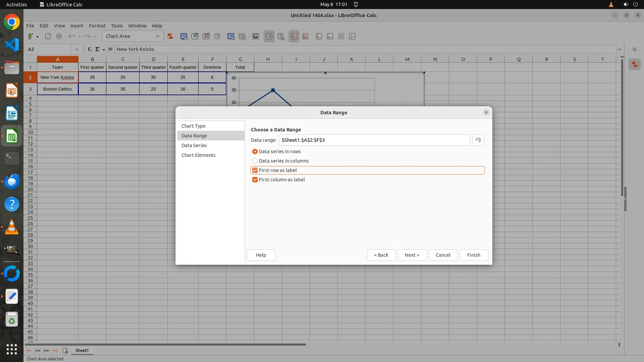
Task: Open the sidebar settings icon at right
Action: 634,49
